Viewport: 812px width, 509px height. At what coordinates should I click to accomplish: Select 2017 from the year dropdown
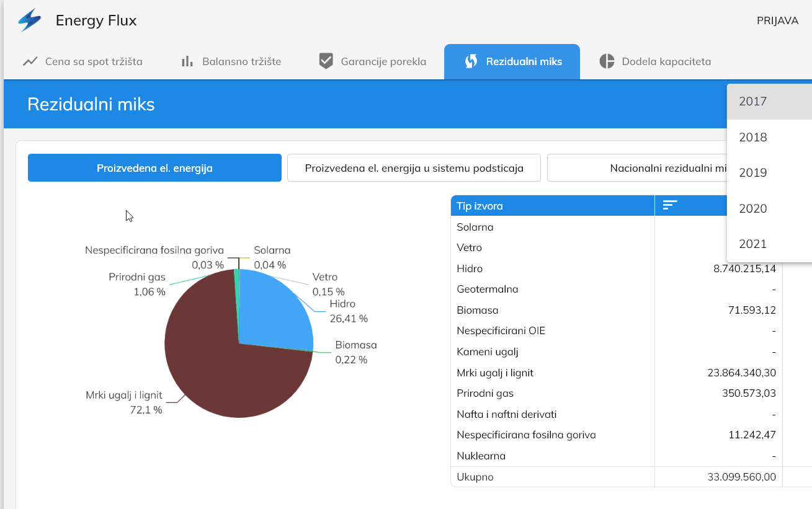click(x=769, y=102)
